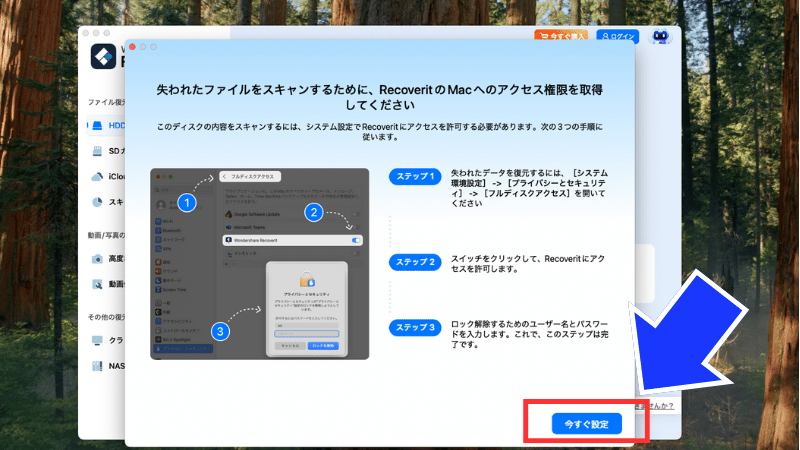Select the computer クラ icon in sidebar
The width and height of the screenshot is (800, 450).
pyautogui.click(x=97, y=340)
